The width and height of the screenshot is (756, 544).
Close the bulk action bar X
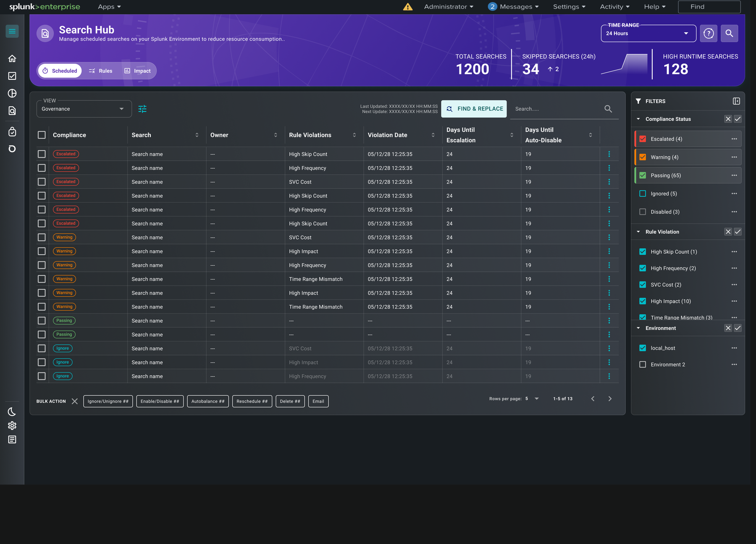75,401
